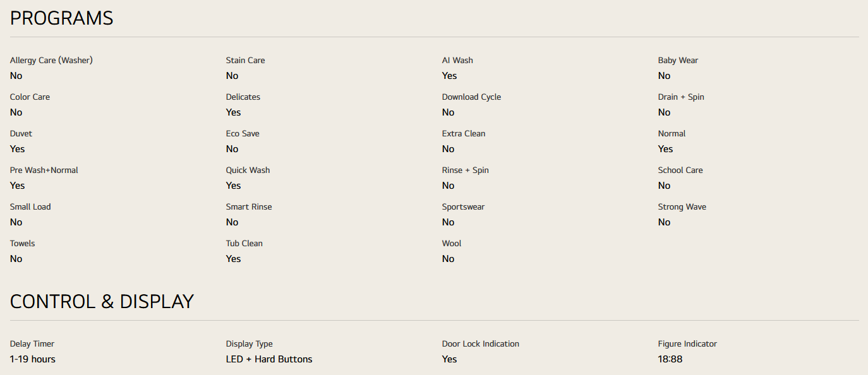
Task: Click the Download Cycle label
Action: point(471,97)
